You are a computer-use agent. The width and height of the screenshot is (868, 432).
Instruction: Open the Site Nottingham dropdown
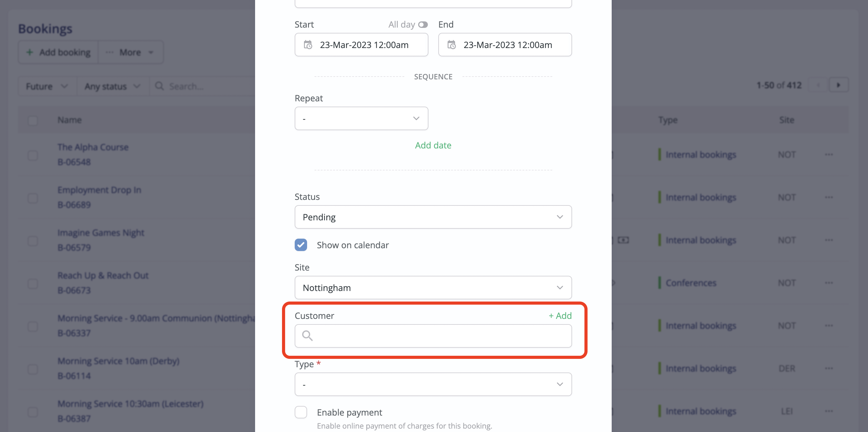coord(433,288)
